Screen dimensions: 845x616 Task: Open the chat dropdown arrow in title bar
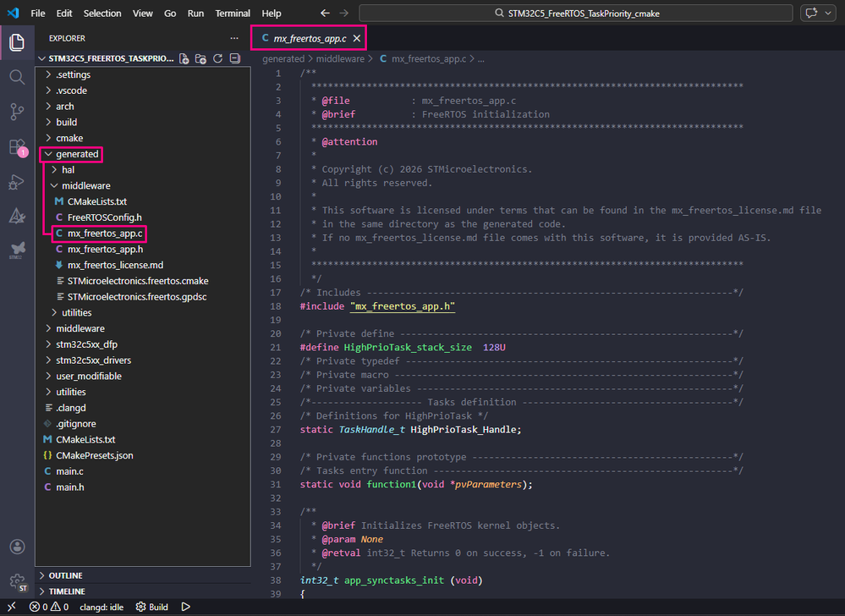coord(828,13)
